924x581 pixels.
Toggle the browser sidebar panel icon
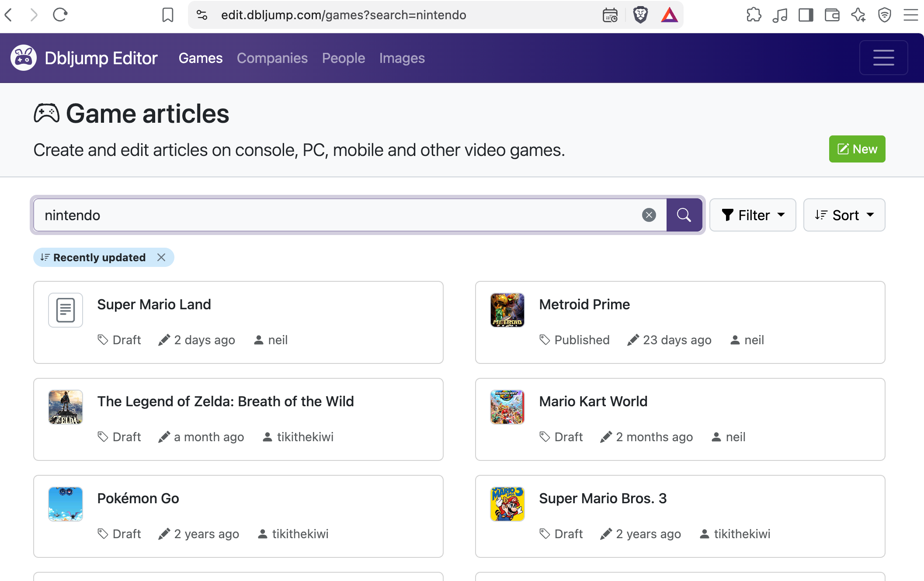pyautogui.click(x=806, y=15)
